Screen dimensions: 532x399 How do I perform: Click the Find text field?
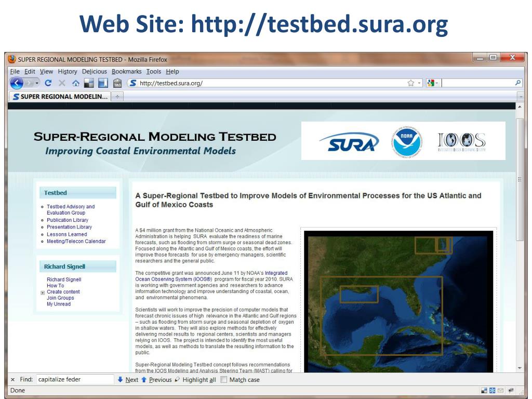75,379
